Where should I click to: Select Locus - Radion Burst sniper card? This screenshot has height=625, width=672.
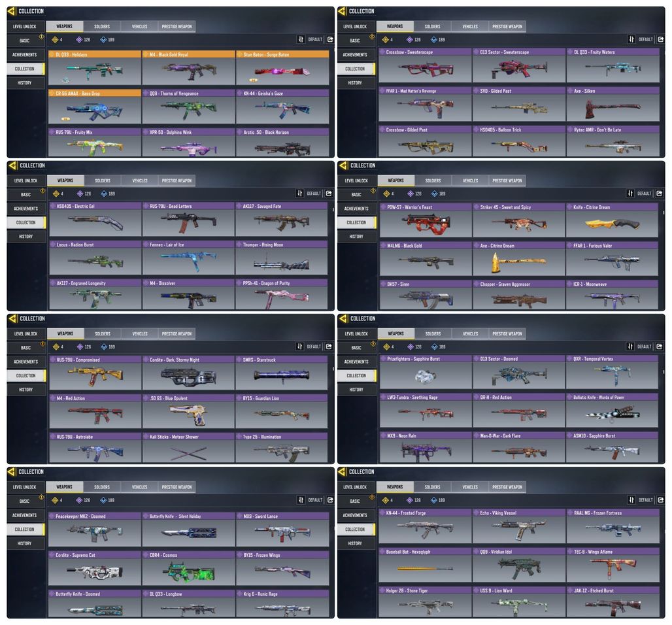point(95,258)
